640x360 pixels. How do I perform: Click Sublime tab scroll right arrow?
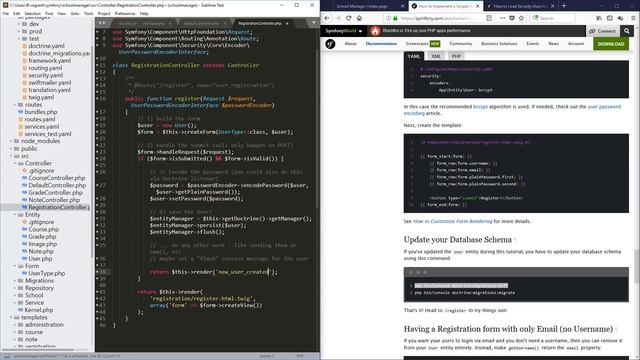coord(104,23)
